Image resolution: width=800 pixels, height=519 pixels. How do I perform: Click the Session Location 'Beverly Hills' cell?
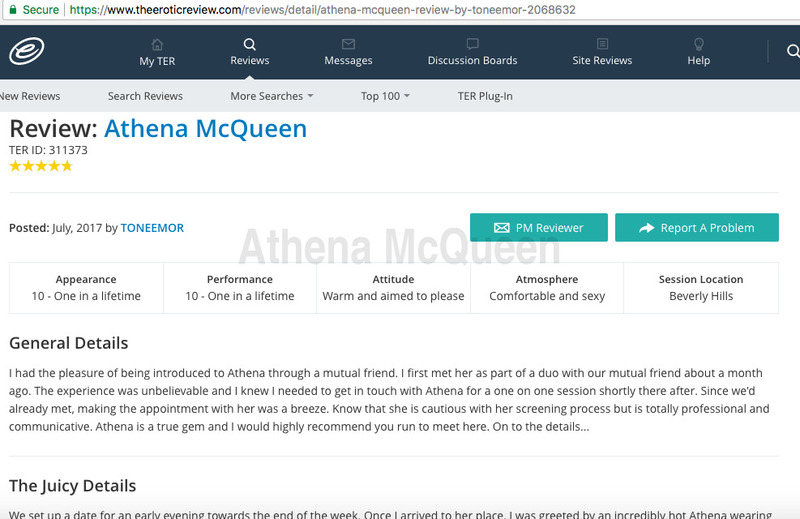pyautogui.click(x=701, y=288)
